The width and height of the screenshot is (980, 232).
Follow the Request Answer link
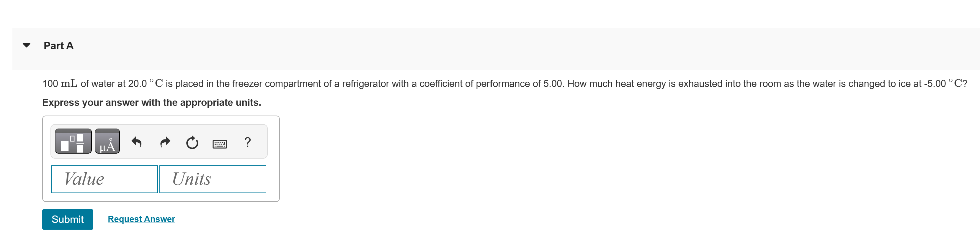[141, 219]
